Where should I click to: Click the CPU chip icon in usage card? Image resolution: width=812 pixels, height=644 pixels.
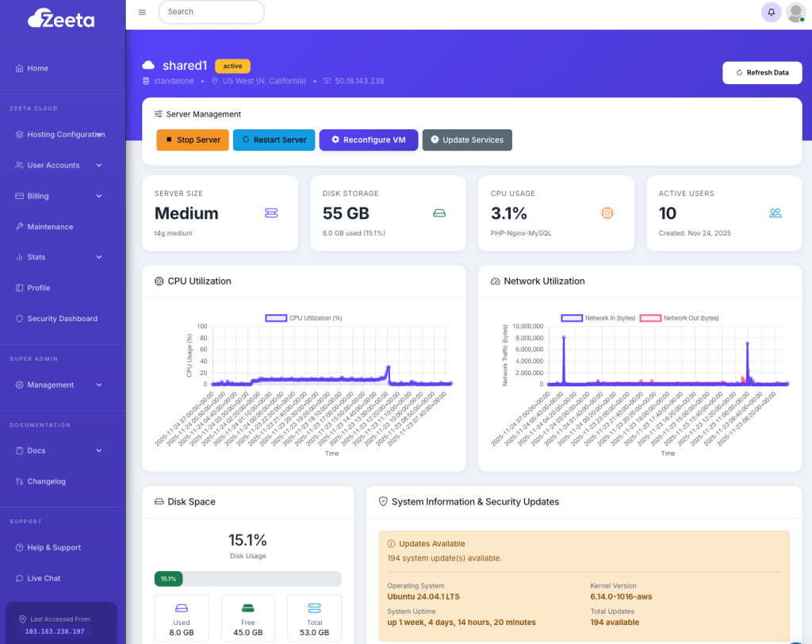coord(607,213)
